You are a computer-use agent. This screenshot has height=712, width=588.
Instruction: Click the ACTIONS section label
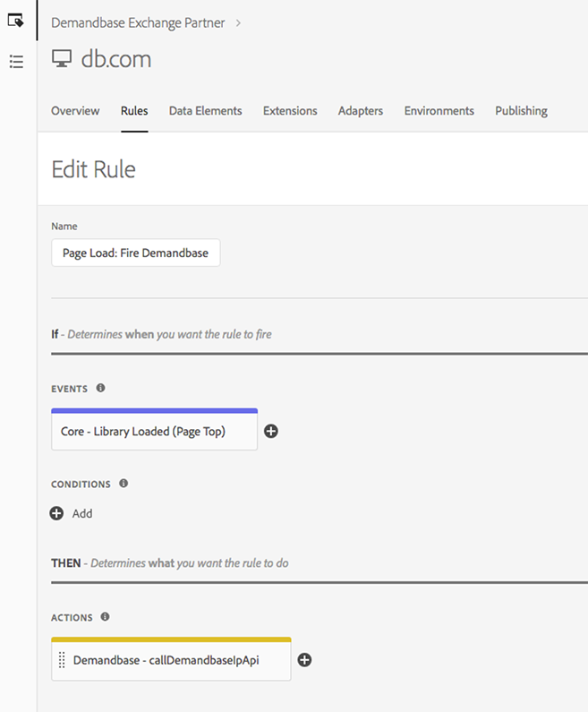tap(72, 618)
